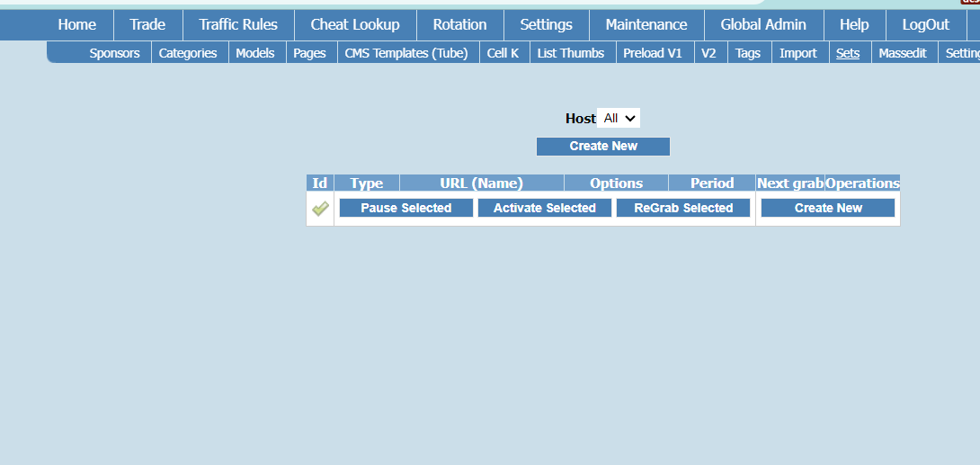Screen dimensions: 980x465
Task: Go to the Trade menu
Action: point(147,25)
